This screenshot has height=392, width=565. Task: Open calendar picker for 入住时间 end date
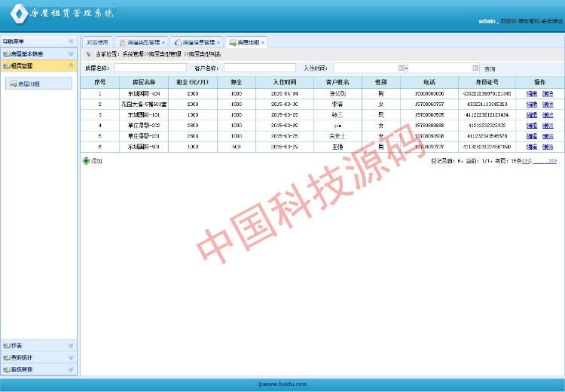click(x=475, y=68)
